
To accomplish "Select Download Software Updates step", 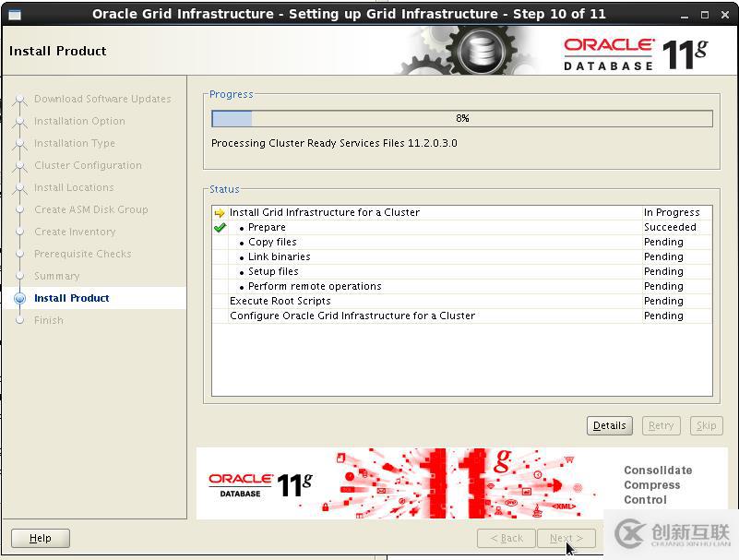I will pos(102,99).
